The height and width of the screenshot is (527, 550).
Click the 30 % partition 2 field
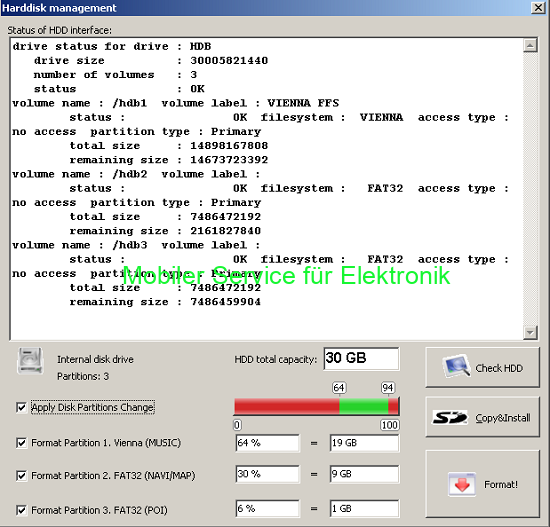point(268,474)
